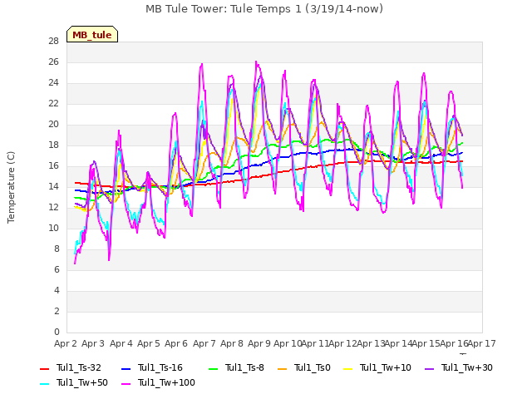Image resolution: width=532 pixels, height=399 pixels.
Task: Click the Tul1_Ts-8 legend label
Action: (x=244, y=367)
